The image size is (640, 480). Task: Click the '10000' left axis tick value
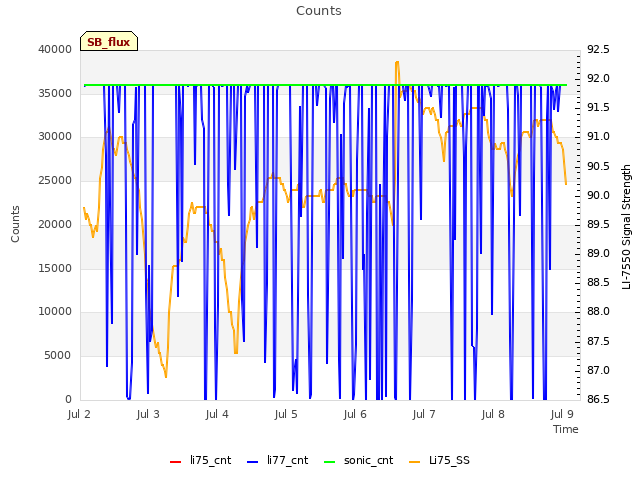[55, 311]
